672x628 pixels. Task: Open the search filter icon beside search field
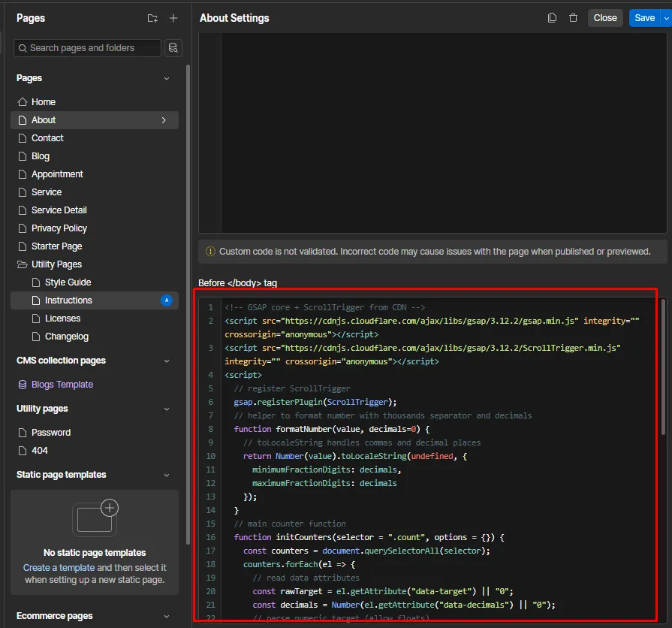[x=173, y=48]
